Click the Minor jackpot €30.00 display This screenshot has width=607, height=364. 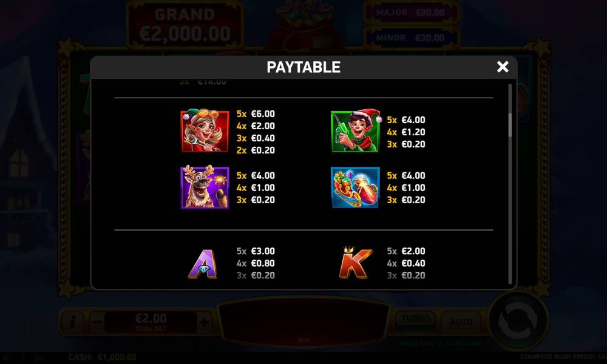tap(411, 38)
